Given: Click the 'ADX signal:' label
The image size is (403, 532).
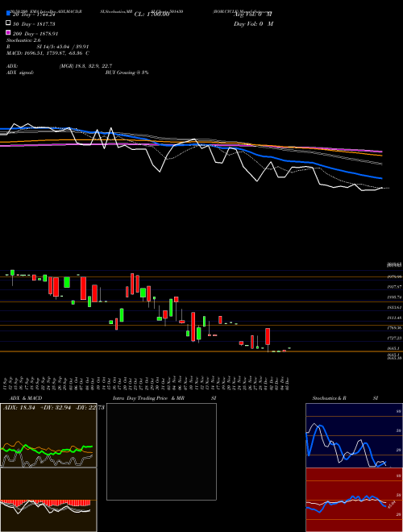Looking at the screenshot, I should (x=20, y=73).
